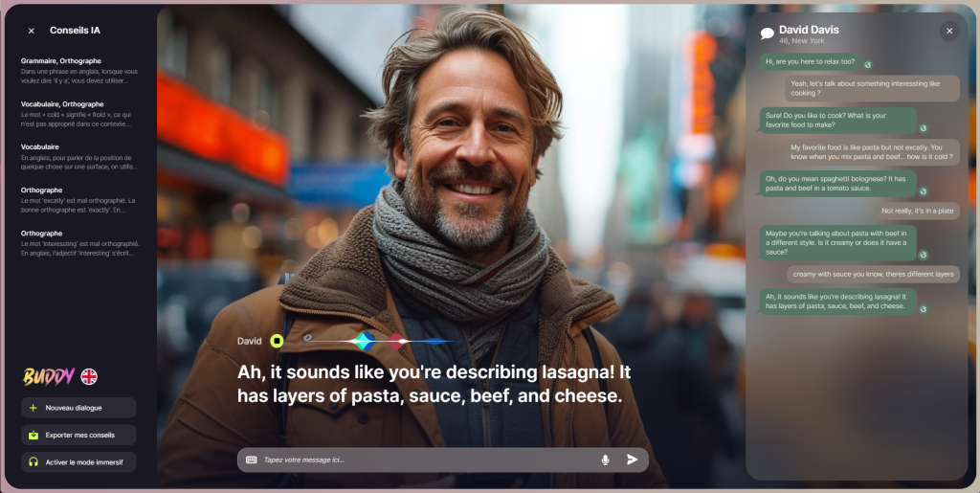This screenshot has width=980, height=493.
Task: Click the keyboard icon in message bar
Action: [x=251, y=459]
